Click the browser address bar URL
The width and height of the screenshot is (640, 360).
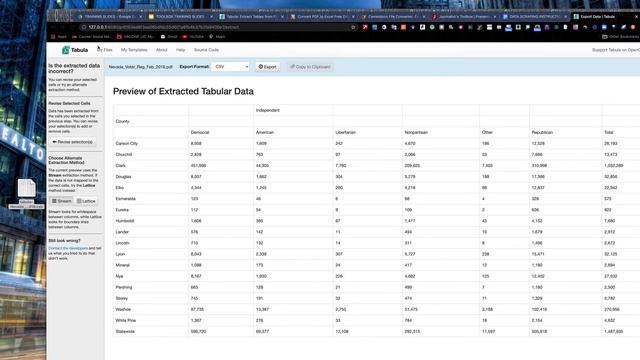pyautogui.click(x=163, y=27)
